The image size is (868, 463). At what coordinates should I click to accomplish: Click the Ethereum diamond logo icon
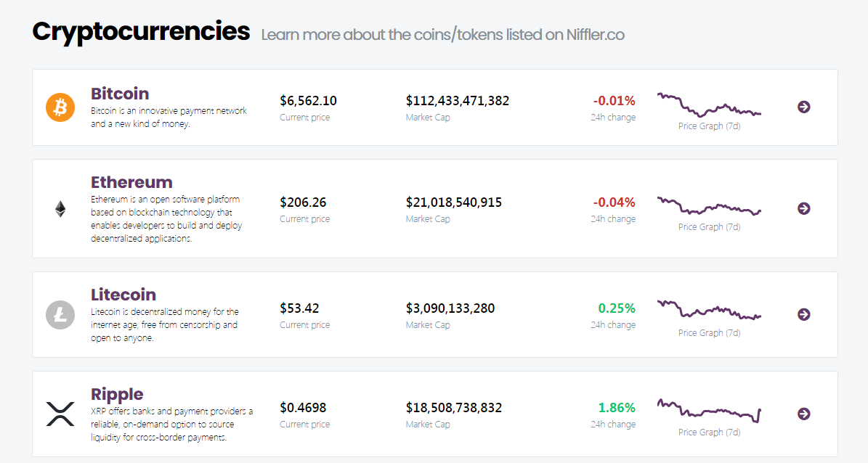click(60, 208)
